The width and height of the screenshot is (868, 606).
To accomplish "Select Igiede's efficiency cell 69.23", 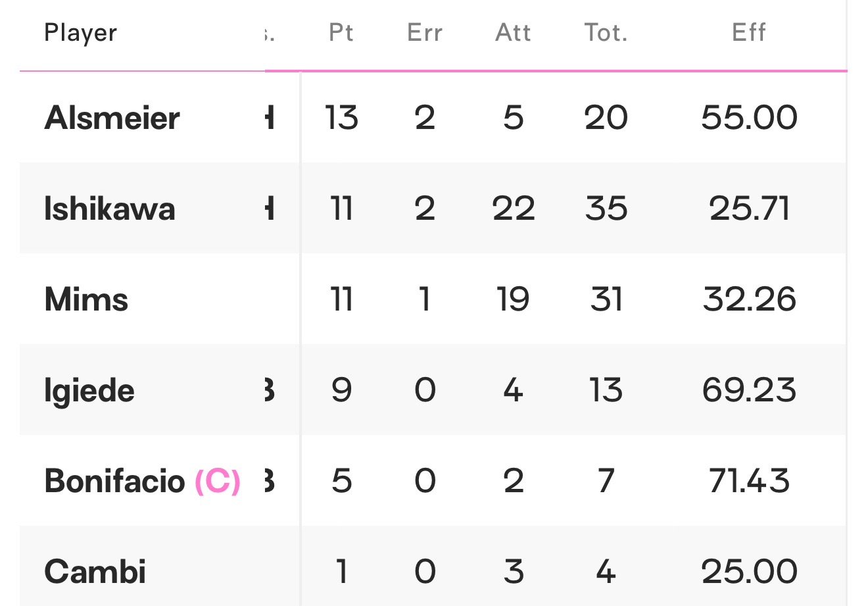I will click(x=749, y=391).
